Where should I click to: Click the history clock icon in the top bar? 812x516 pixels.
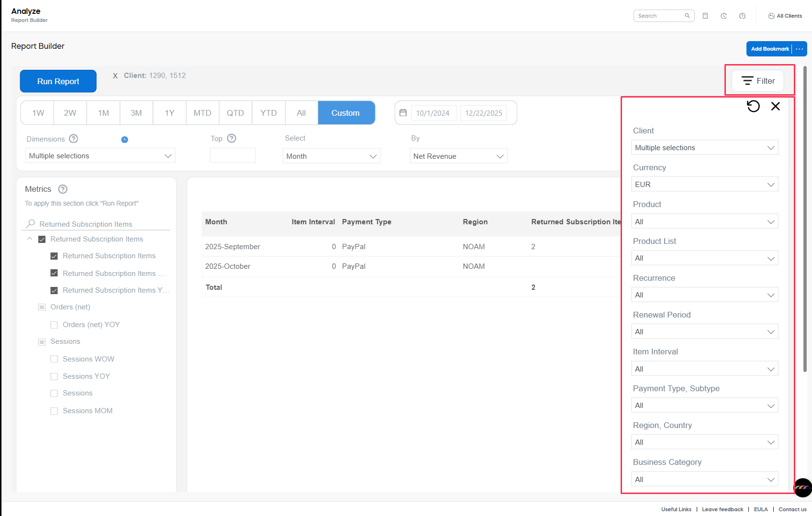[x=723, y=15]
